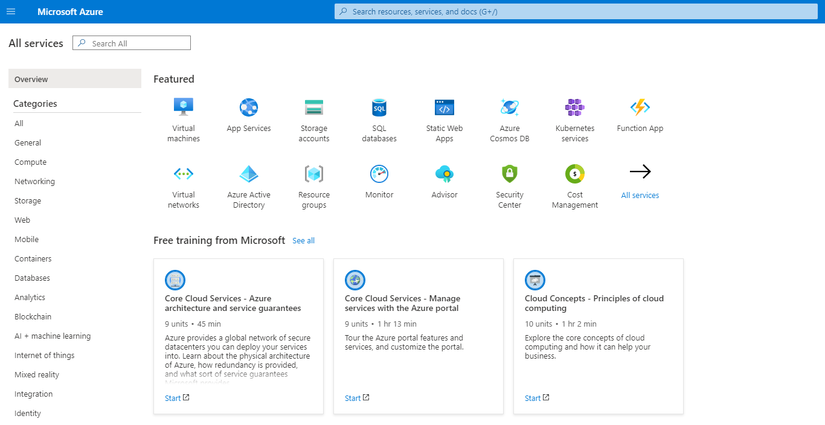This screenshot has height=425, width=825.
Task: Select the Analytics category
Action: click(30, 297)
